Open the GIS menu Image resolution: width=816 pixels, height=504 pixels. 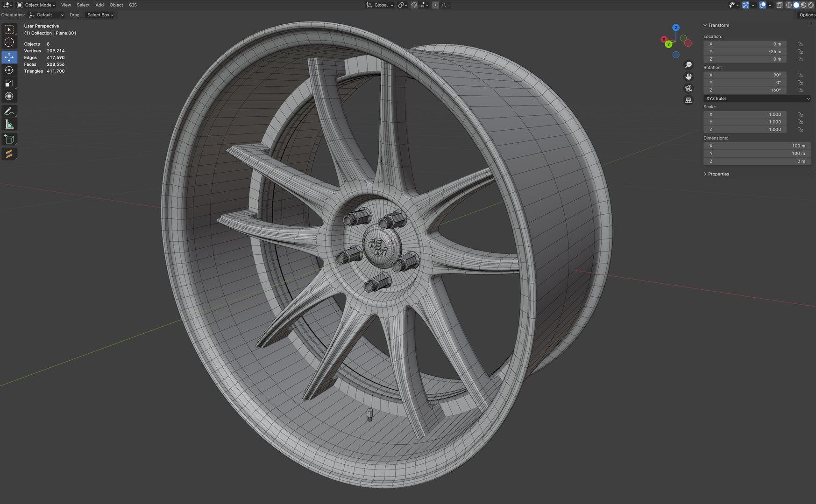(x=133, y=5)
